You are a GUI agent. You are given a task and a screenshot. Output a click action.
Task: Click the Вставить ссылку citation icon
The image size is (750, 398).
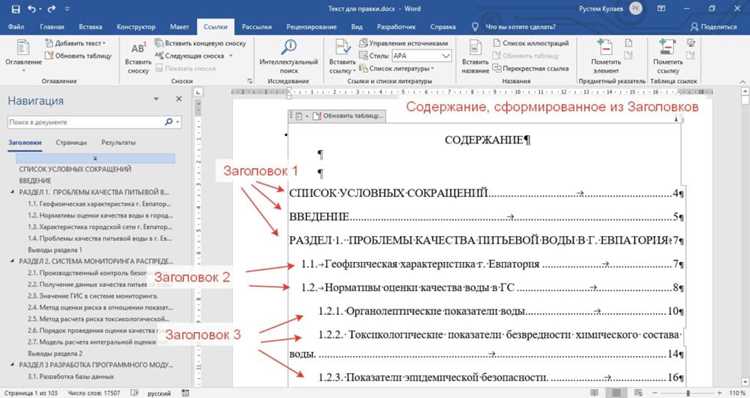point(342,48)
